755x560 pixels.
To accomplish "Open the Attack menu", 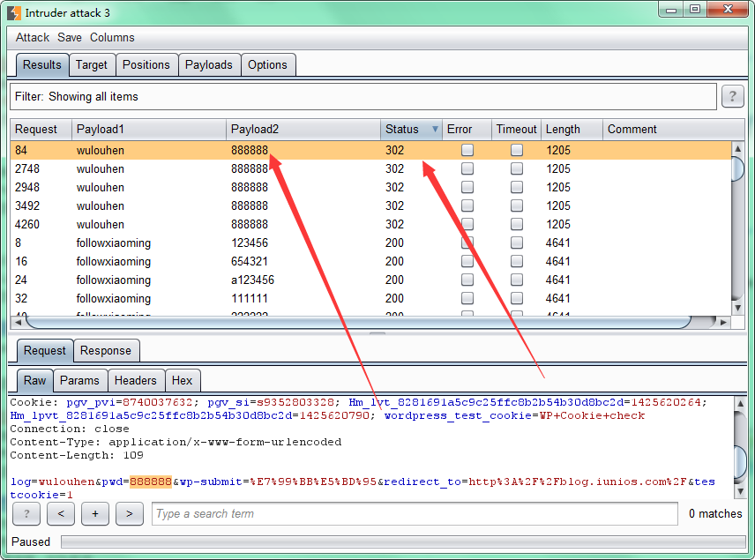I will tap(33, 38).
